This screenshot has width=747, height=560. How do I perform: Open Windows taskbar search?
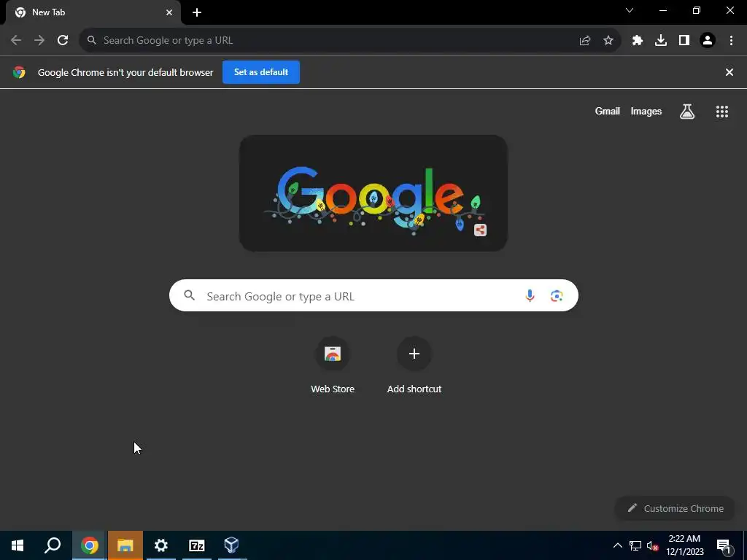pos(53,545)
